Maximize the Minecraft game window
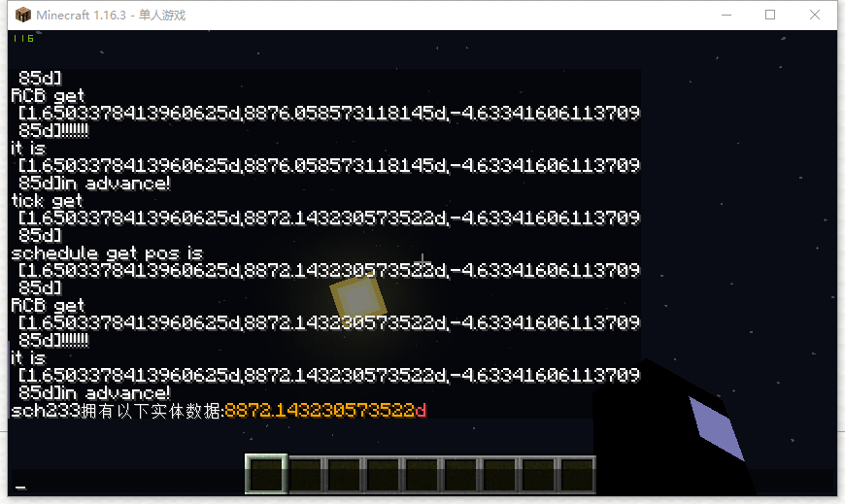Image resolution: width=845 pixels, height=504 pixels. click(770, 15)
